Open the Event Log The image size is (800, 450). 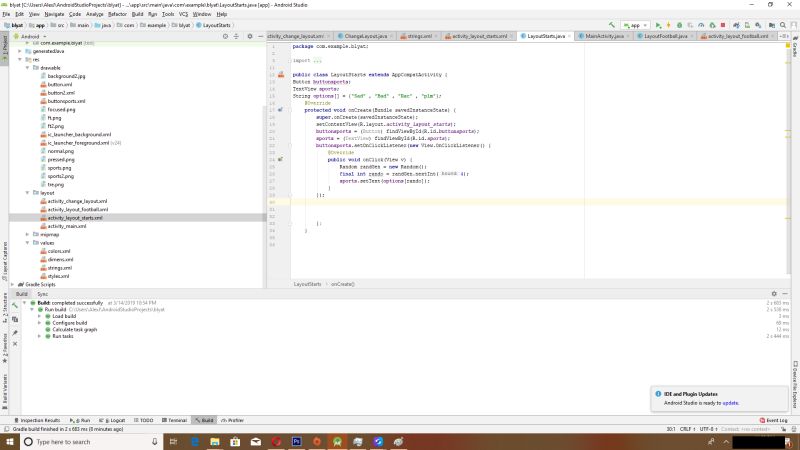[x=774, y=420]
